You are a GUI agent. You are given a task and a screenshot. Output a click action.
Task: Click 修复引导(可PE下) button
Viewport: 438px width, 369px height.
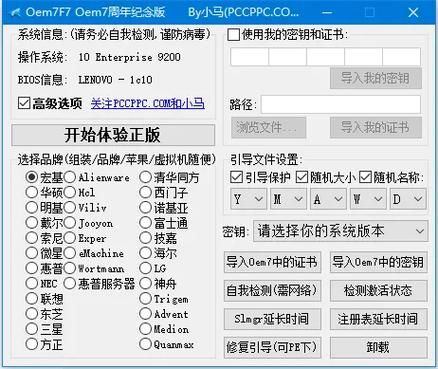(x=272, y=348)
